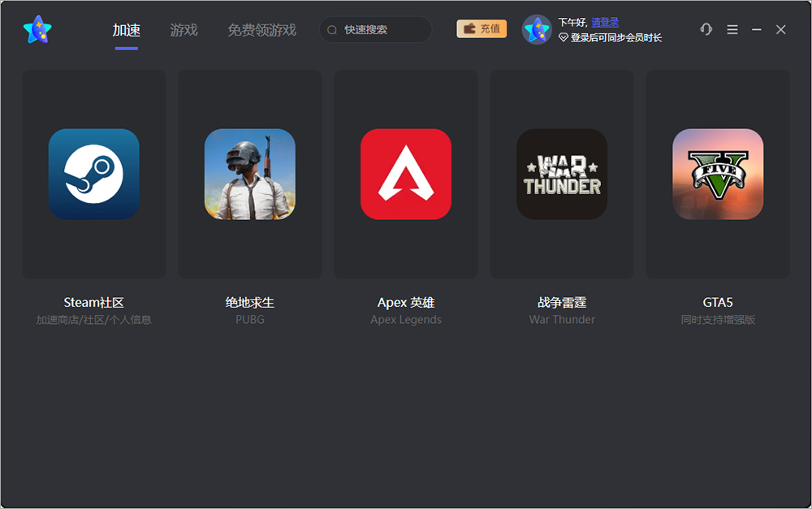Click the Apex 英雄 title text
Viewport: 812px width, 509px height.
[x=406, y=303]
